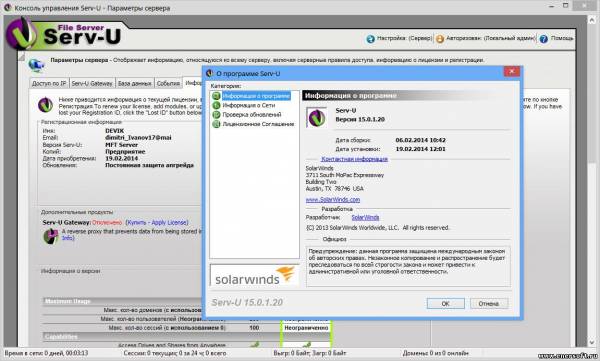600x361 pixels.
Task: Open the SolarWinds developer link
Action: 365,217
